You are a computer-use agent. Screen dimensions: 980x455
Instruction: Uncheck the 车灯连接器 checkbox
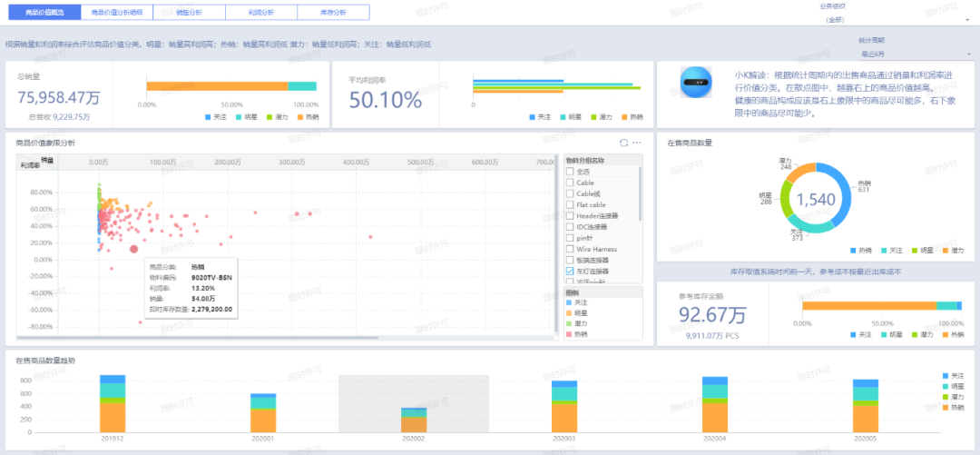click(x=570, y=271)
